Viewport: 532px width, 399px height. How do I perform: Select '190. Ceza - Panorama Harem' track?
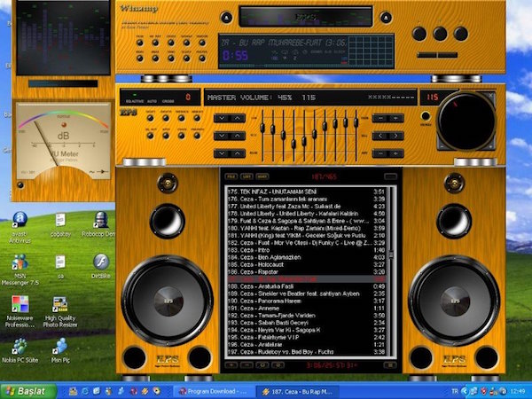click(x=306, y=301)
